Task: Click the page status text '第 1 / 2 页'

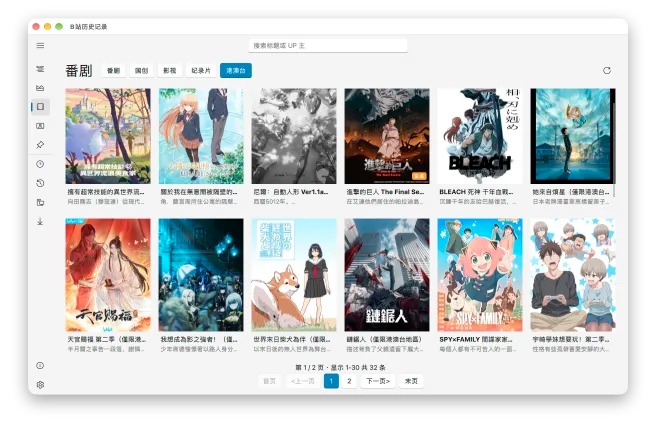Action: tap(311, 368)
